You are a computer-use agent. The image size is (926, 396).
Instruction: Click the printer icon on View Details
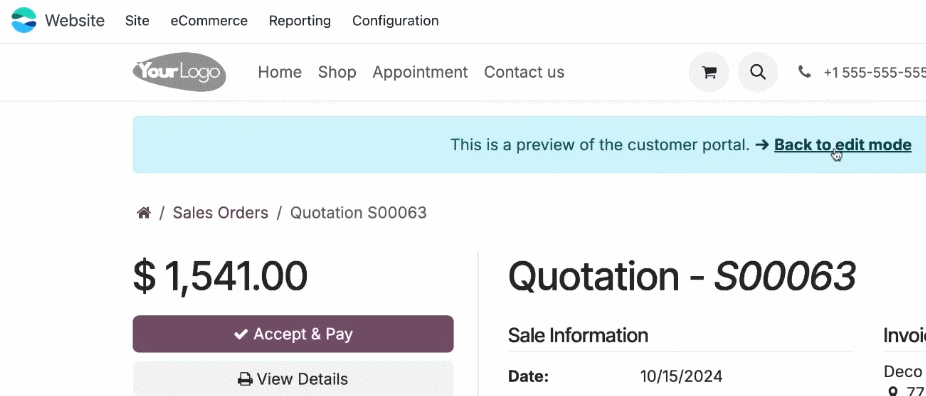[x=245, y=379]
